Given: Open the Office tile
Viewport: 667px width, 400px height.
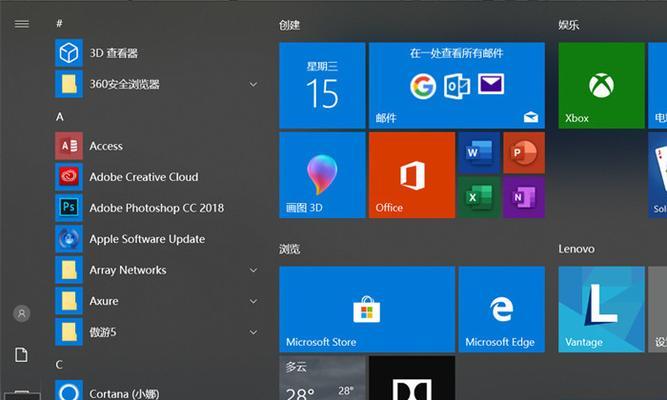Looking at the screenshot, I should (x=412, y=175).
